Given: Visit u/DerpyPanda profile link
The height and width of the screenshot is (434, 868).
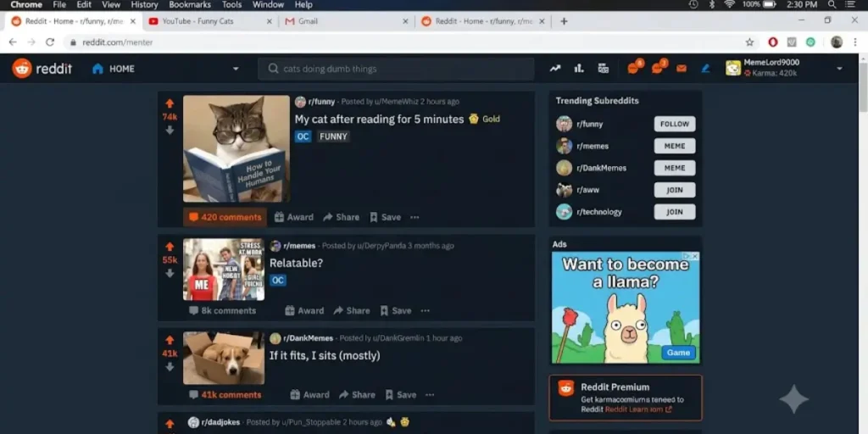Looking at the screenshot, I should (x=381, y=246).
